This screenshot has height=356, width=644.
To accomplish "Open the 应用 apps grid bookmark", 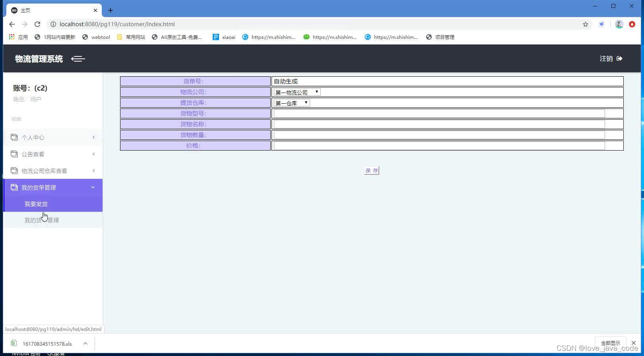I will pos(18,37).
